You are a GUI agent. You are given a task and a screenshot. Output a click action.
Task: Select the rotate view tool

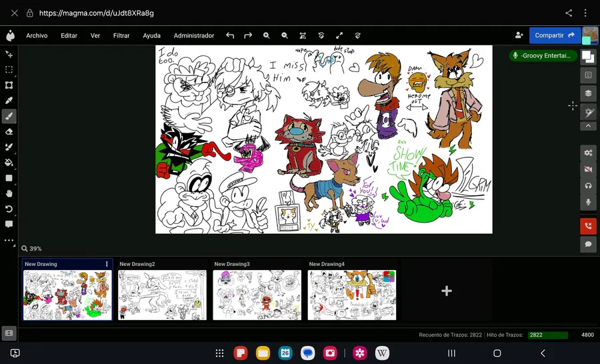9,209
